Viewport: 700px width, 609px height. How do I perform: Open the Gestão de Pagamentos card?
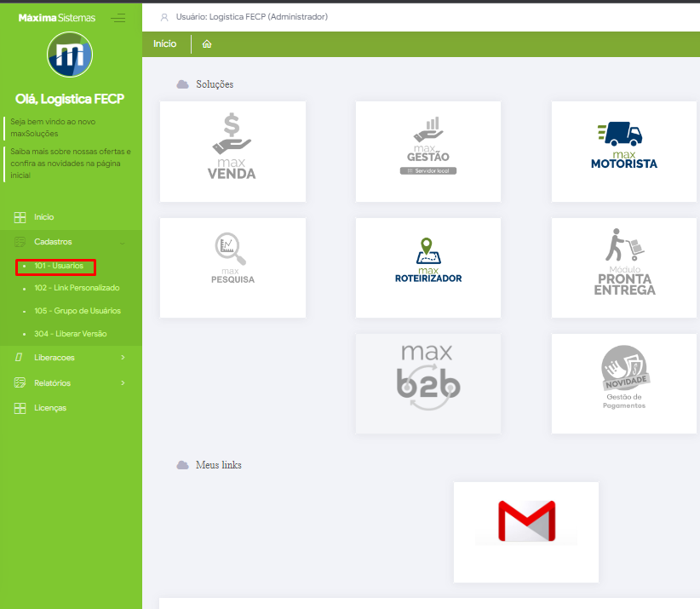point(624,383)
